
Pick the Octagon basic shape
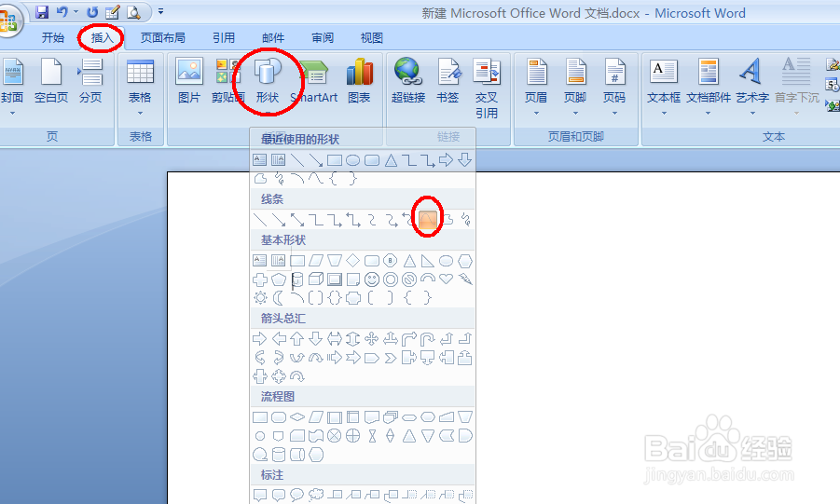[390, 261]
